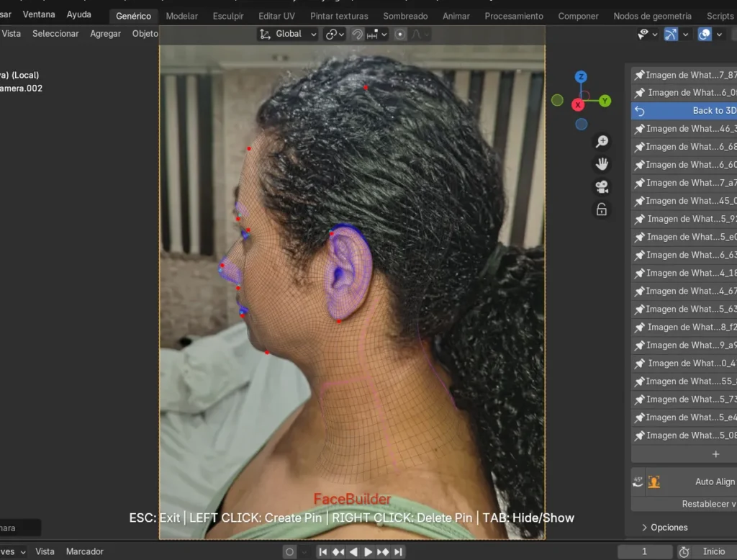Click the Z axis gizmo handle
737x560 pixels.
[x=581, y=76]
